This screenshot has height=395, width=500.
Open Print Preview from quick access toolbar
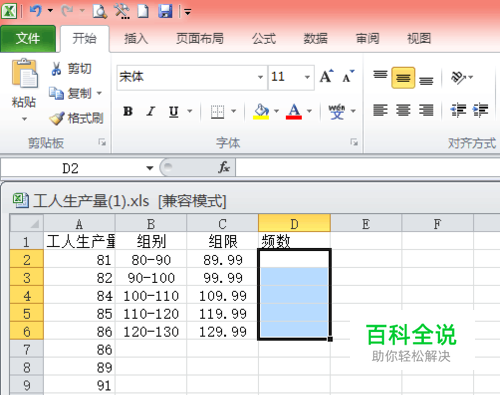tap(100, 11)
